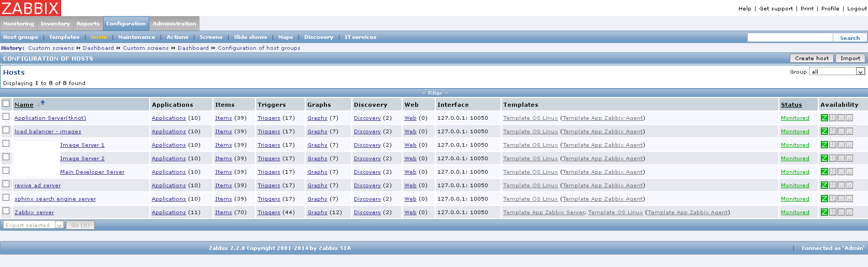Image resolution: width=868 pixels, height=267 pixels.
Task: Select the Image Server 1 checkbox
Action: [6, 144]
